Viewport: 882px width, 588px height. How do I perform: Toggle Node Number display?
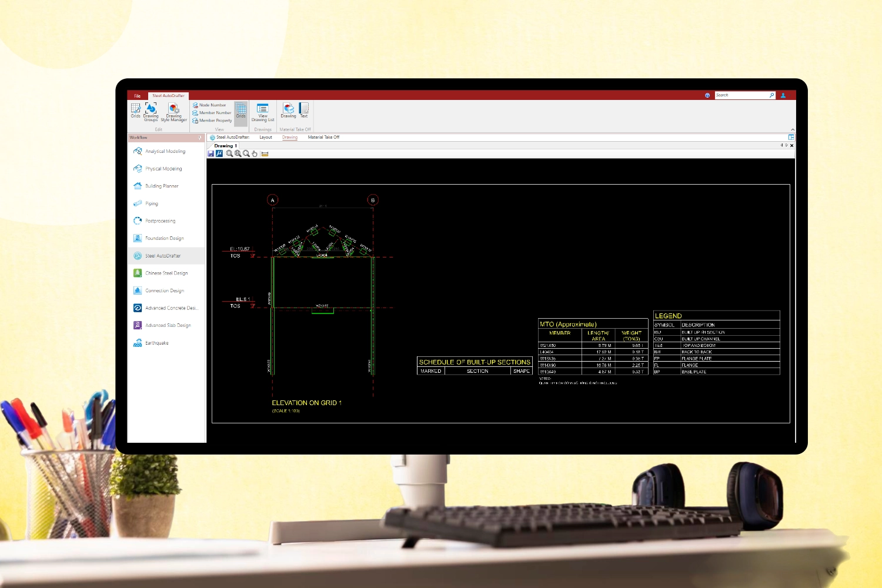point(212,105)
